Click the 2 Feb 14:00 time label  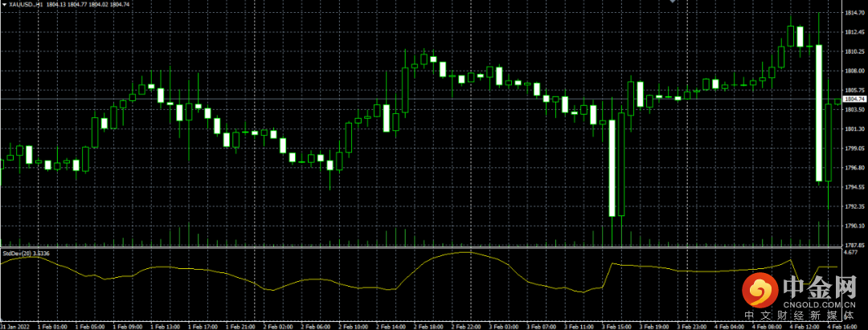[391, 326]
